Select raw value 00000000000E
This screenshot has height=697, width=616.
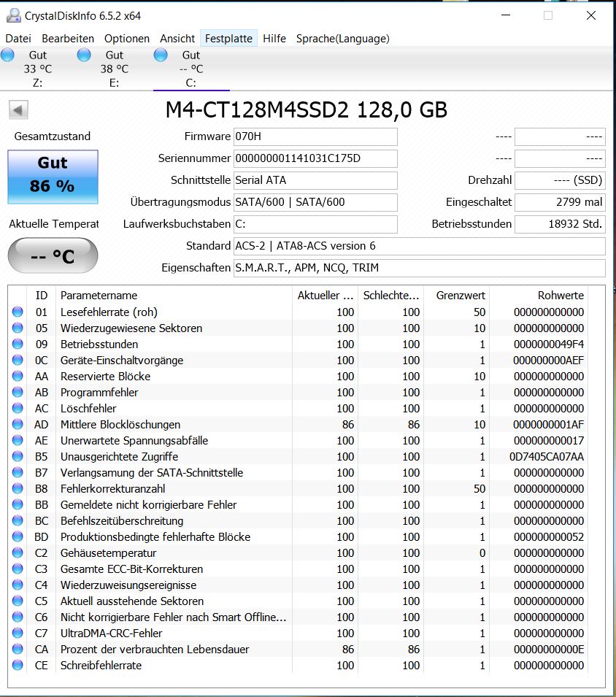point(549,649)
